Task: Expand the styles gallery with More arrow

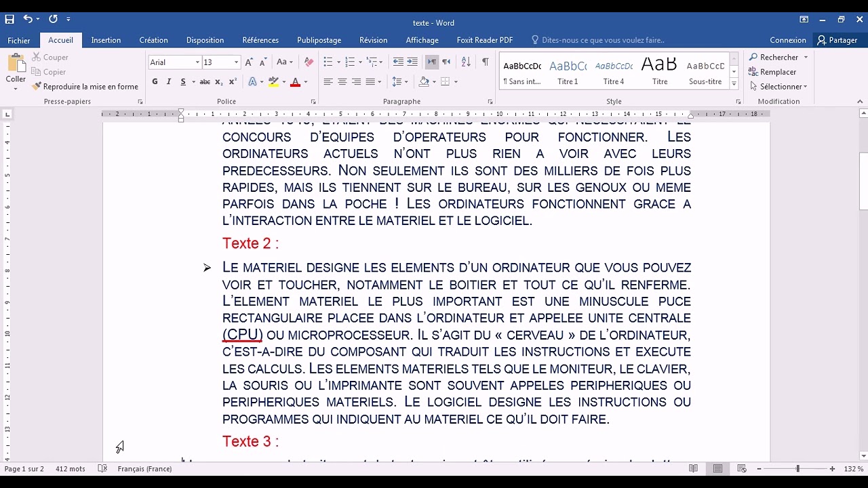Action: (x=734, y=84)
